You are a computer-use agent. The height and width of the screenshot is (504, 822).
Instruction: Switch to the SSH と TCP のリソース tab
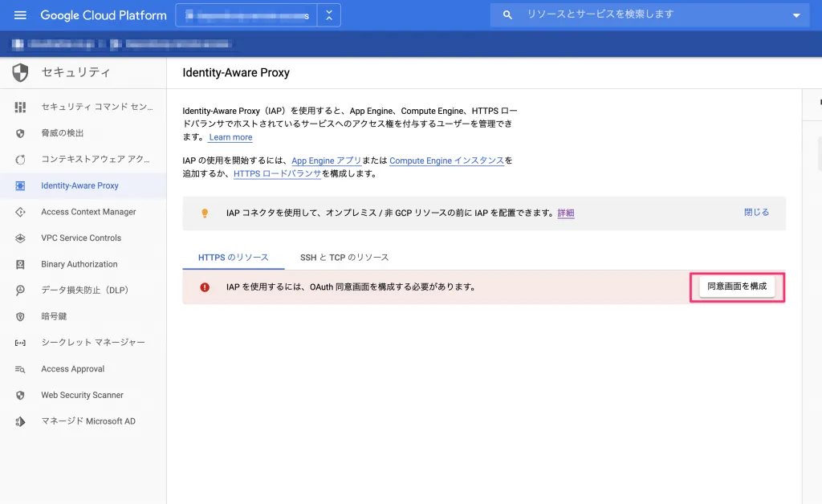coord(344,258)
